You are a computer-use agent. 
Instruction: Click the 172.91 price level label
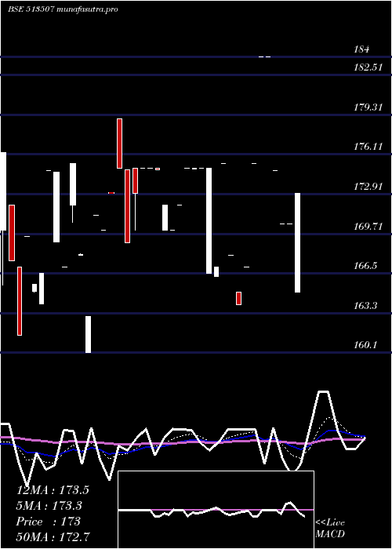[x=368, y=187]
